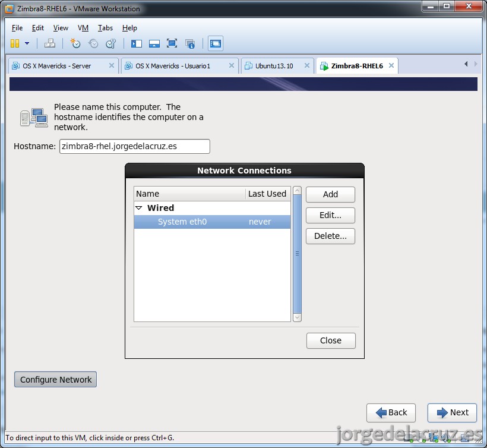Open the snapshot manager icon
The image size is (487, 448).
click(x=111, y=43)
